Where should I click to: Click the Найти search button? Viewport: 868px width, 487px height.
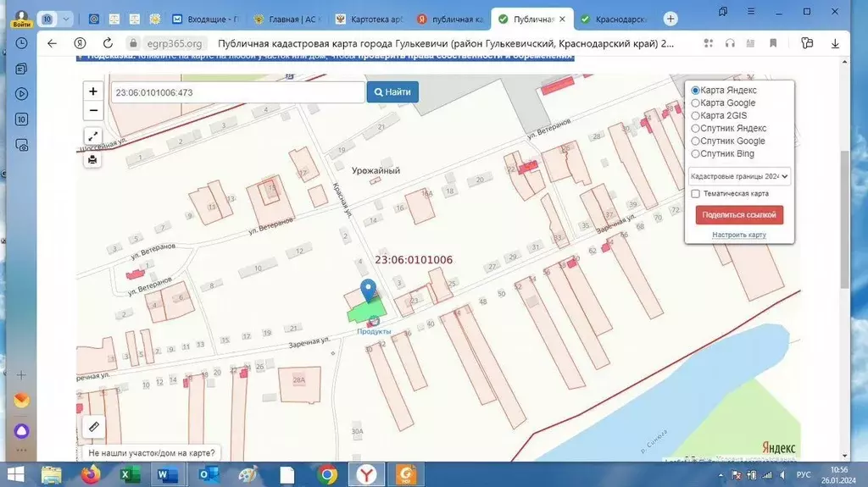[x=392, y=91]
